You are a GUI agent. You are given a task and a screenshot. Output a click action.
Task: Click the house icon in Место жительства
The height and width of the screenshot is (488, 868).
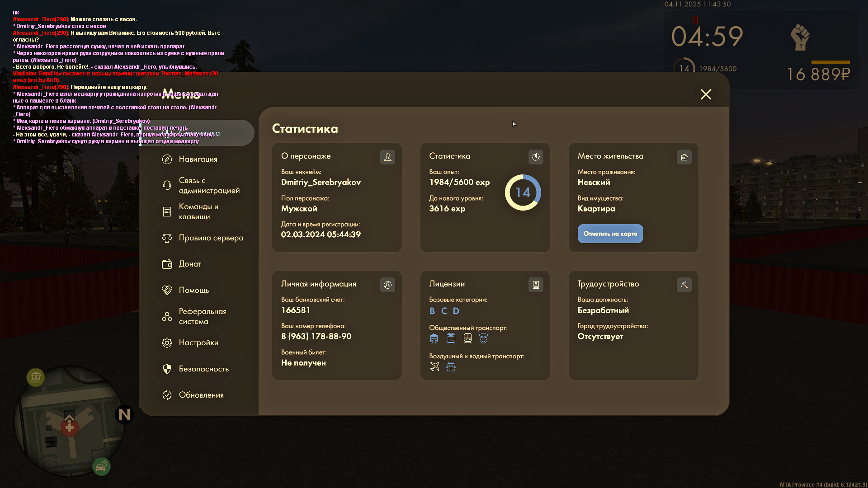click(684, 157)
